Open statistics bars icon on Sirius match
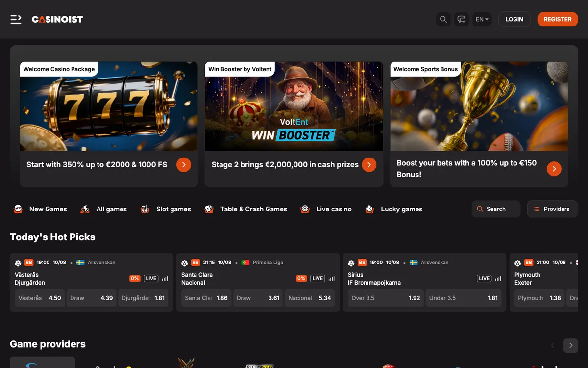Viewport: 588px width, 368px height. (x=498, y=278)
